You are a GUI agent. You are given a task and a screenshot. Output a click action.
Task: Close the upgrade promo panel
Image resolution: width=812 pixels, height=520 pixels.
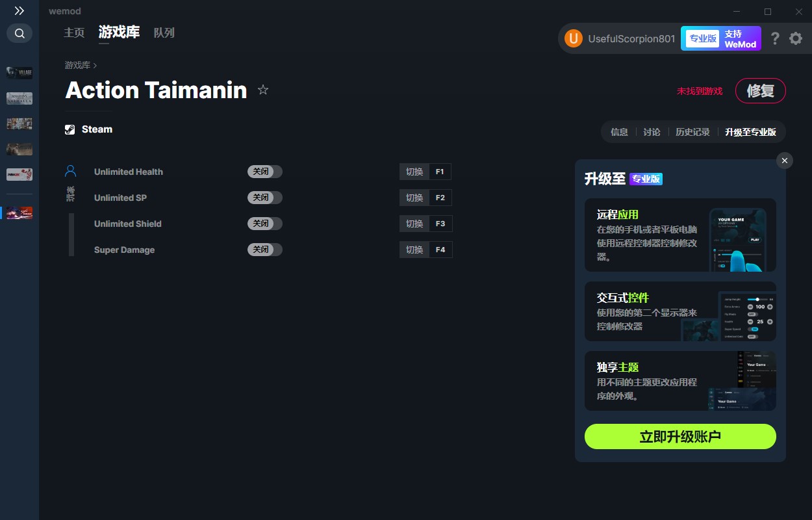coord(785,161)
